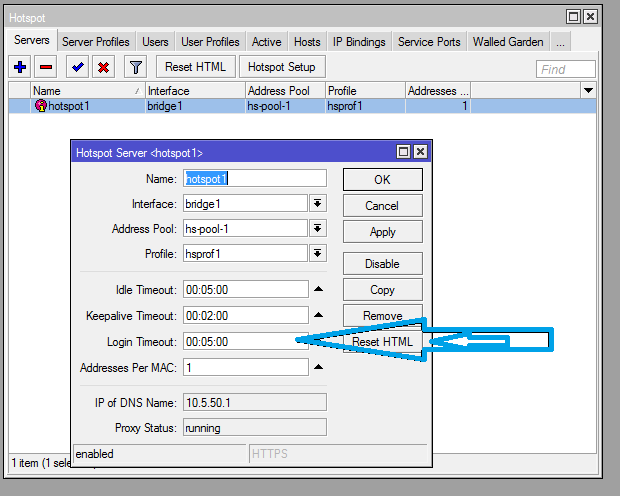The height and width of the screenshot is (496, 620).
Task: Close the main Hotspot window
Action: 590,17
